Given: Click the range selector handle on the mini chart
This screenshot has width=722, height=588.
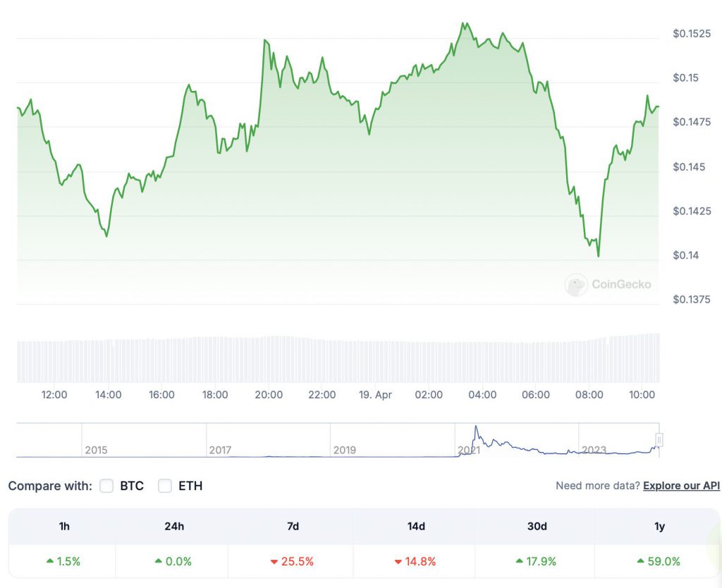Looking at the screenshot, I should [x=658, y=440].
